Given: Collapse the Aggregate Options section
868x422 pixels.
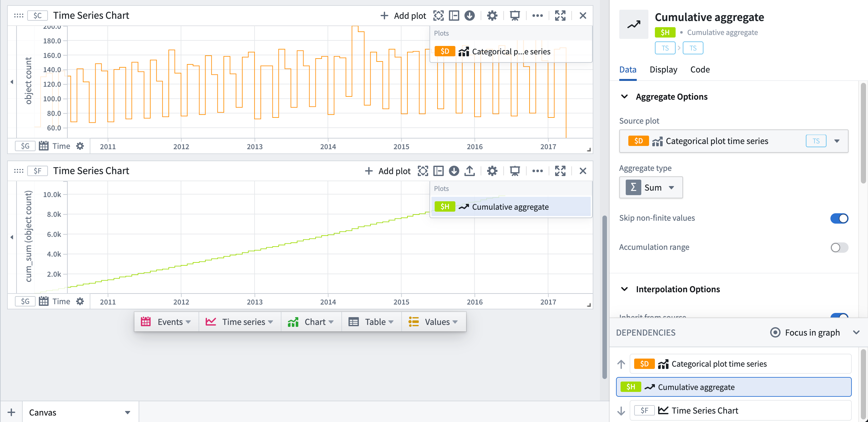Looking at the screenshot, I should 624,97.
